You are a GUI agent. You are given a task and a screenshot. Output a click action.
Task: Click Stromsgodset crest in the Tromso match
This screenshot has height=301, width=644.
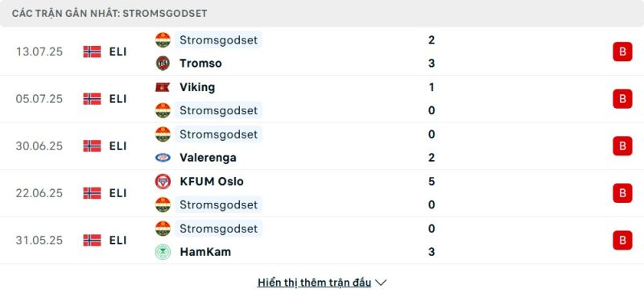pyautogui.click(x=163, y=39)
